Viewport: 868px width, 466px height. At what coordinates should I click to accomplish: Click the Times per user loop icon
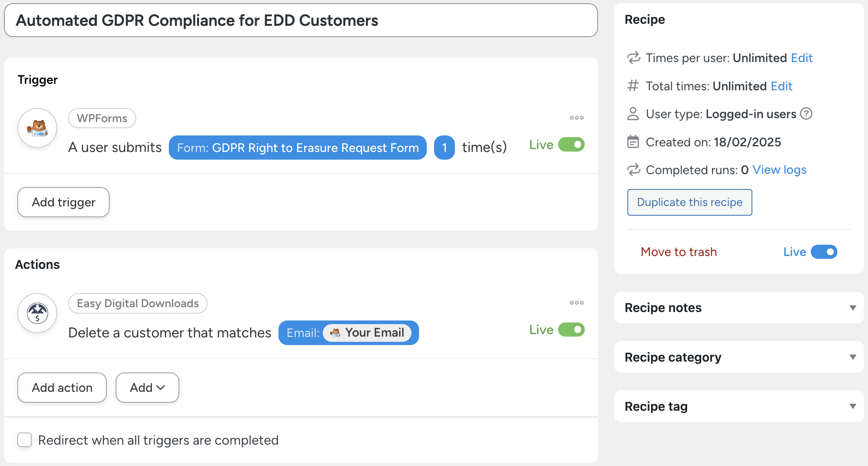[633, 58]
